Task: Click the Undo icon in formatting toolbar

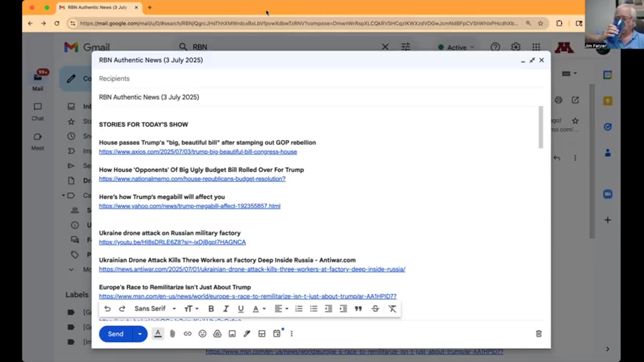Action: click(x=107, y=309)
